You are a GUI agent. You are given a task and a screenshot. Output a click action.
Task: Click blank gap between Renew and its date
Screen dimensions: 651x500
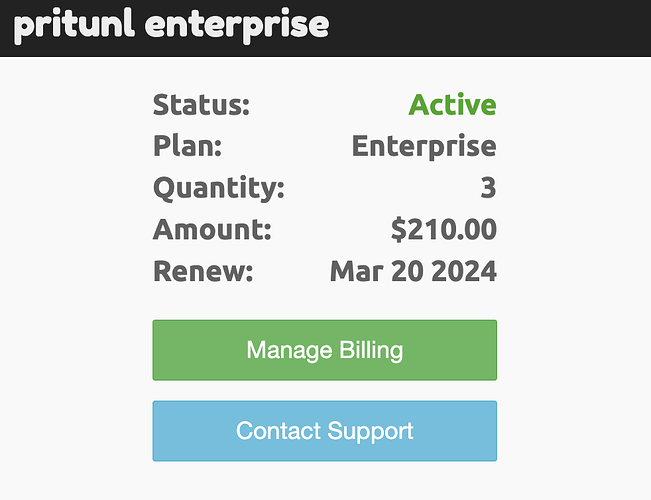(x=292, y=271)
